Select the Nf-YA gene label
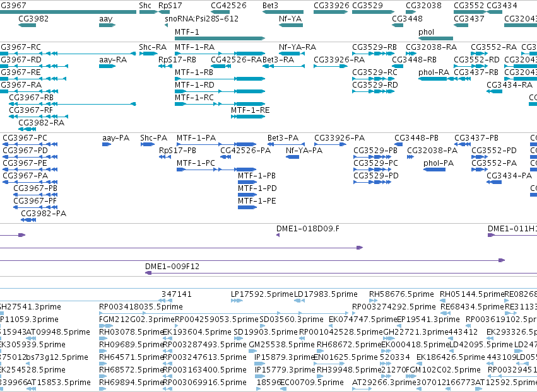Screen dimensions: 537x392 click(x=290, y=19)
